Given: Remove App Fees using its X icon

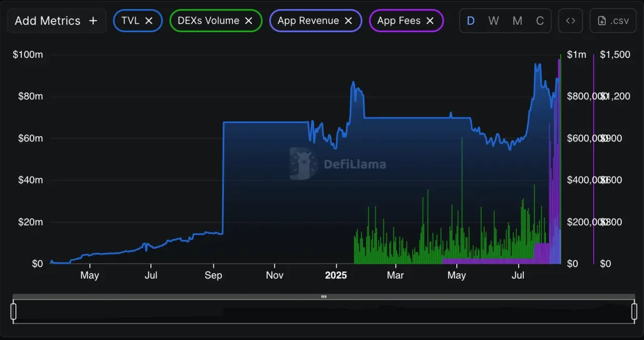Looking at the screenshot, I should pos(430,21).
